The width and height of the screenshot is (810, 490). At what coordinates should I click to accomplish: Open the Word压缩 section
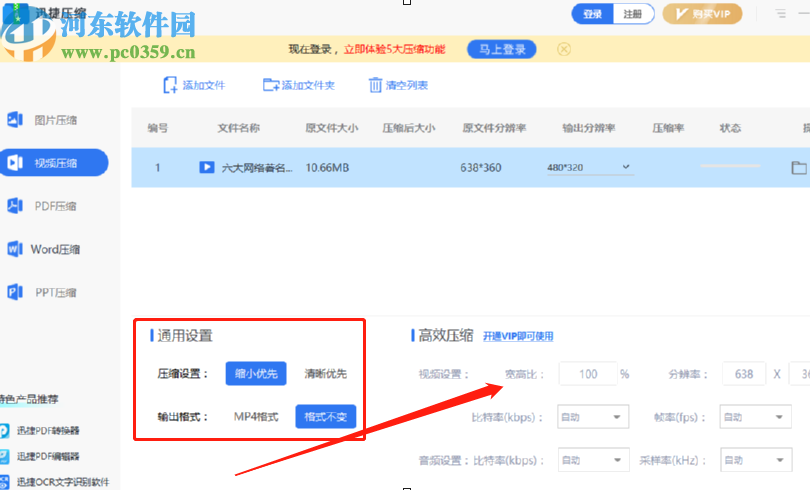tap(55, 249)
